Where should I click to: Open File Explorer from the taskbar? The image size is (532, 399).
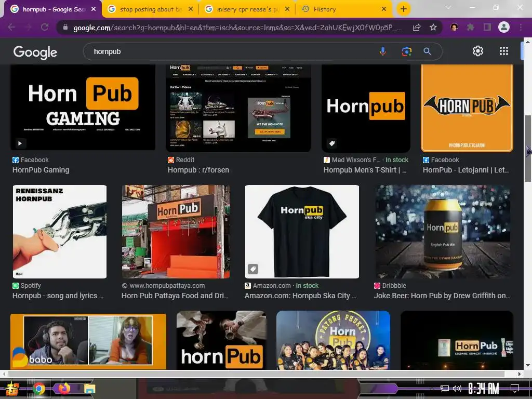(x=89, y=389)
